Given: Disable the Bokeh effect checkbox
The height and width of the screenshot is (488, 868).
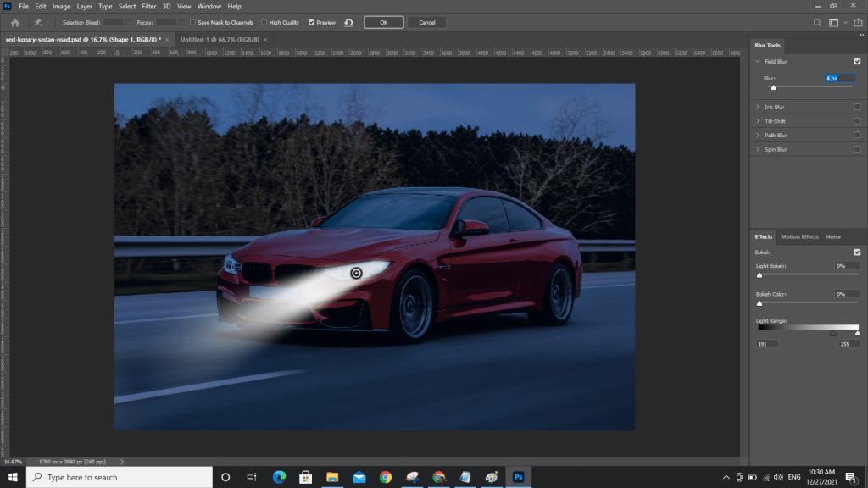Looking at the screenshot, I should coord(857,252).
